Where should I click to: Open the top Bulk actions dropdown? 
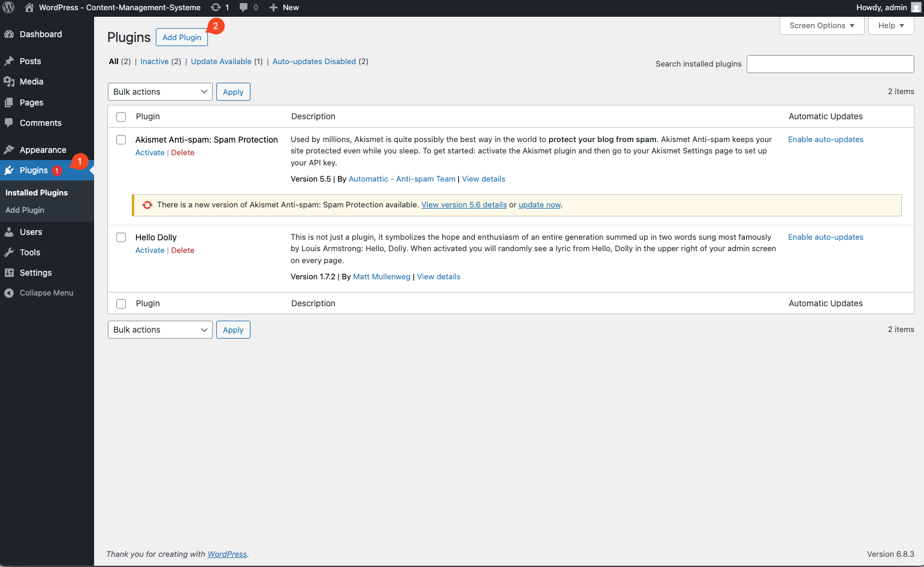coord(160,92)
